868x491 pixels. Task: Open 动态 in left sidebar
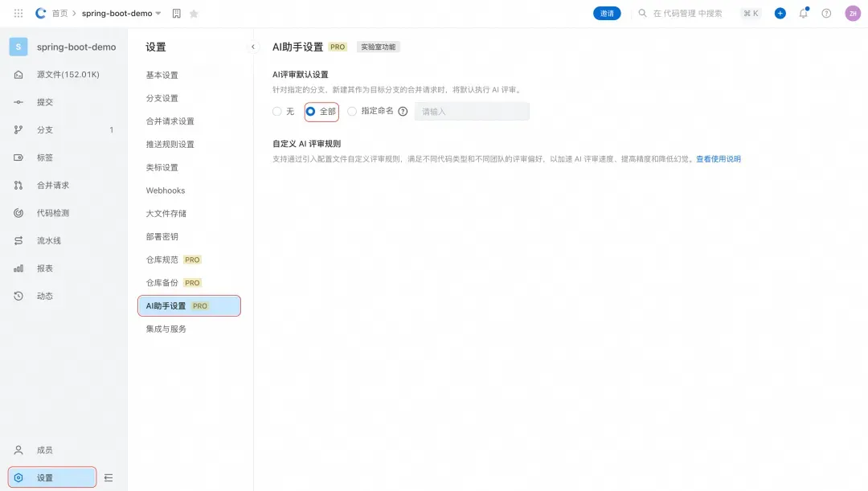coord(45,297)
